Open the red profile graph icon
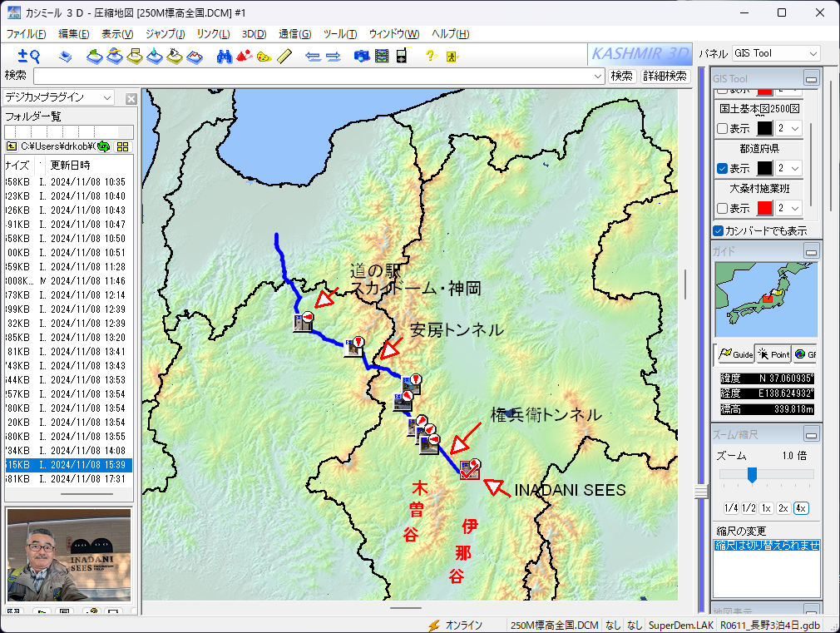 194,57
